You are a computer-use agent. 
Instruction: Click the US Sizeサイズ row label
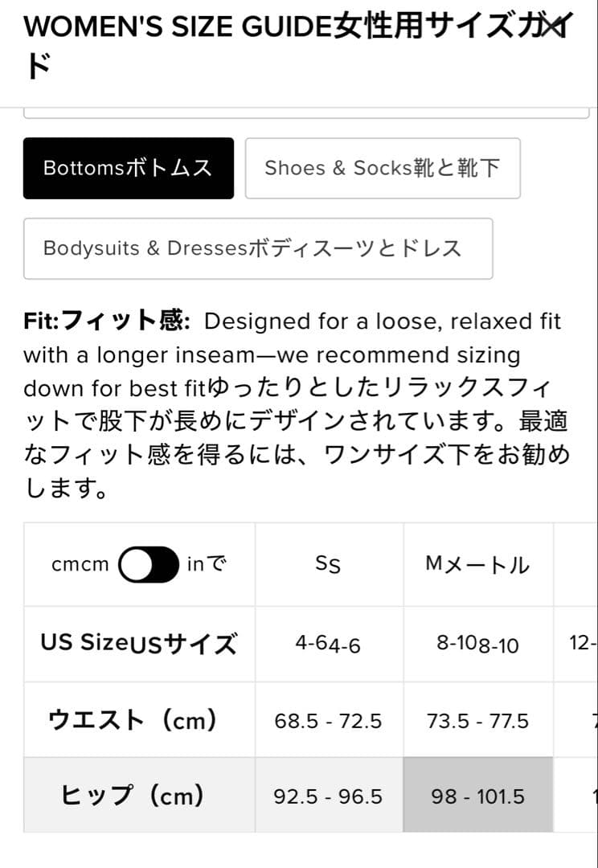(x=138, y=643)
